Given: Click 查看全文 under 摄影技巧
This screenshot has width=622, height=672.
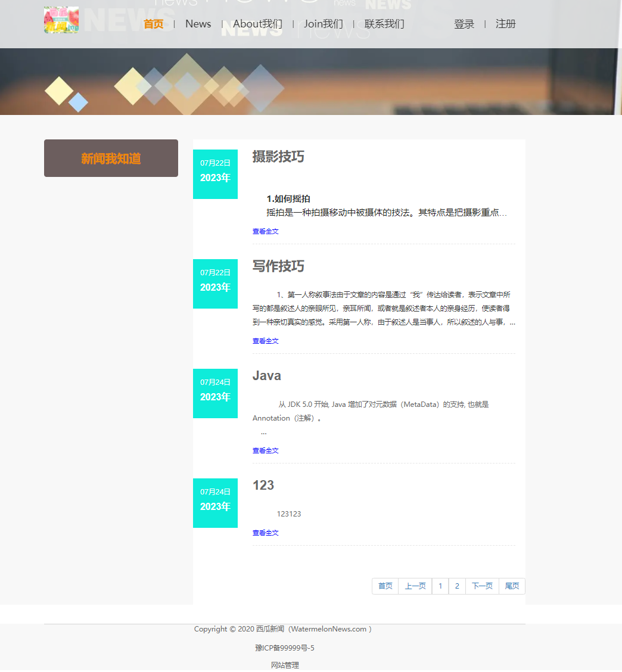Looking at the screenshot, I should pyautogui.click(x=265, y=231).
